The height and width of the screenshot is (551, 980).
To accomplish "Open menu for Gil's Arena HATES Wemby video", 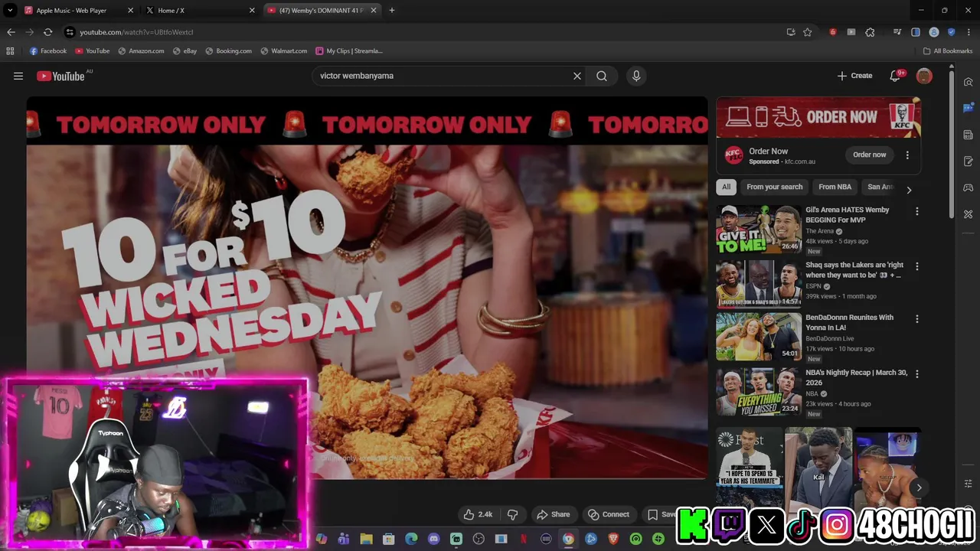I will [x=917, y=211].
